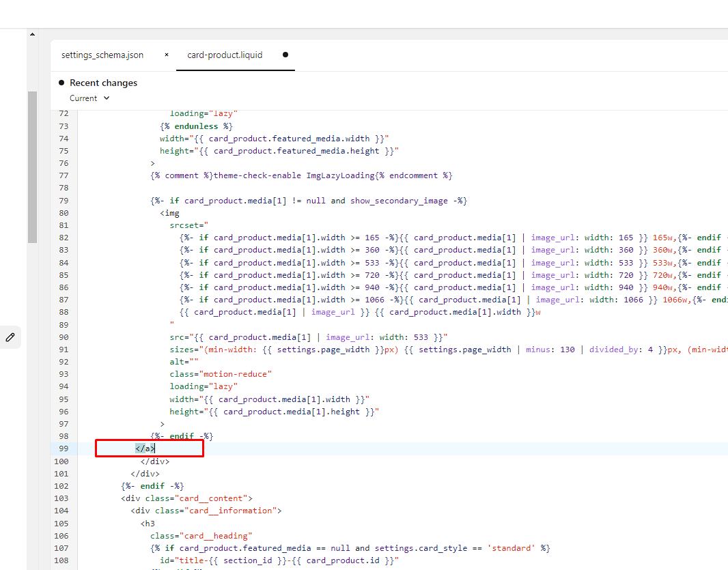This screenshot has width=728, height=570.
Task: Click the 165w srcset entry on line 82
Action: pos(664,238)
